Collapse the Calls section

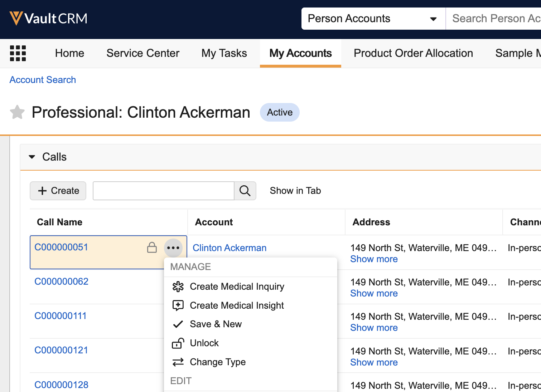coord(32,157)
